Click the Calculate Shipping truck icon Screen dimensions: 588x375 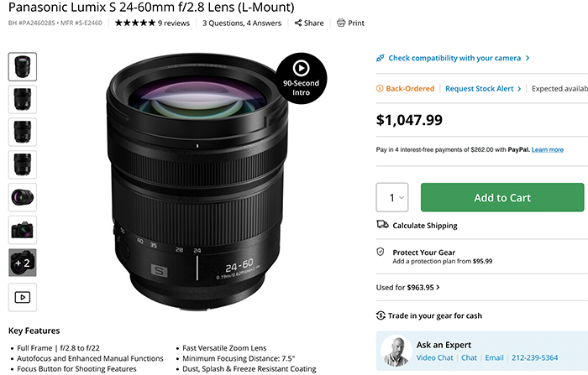[381, 225]
